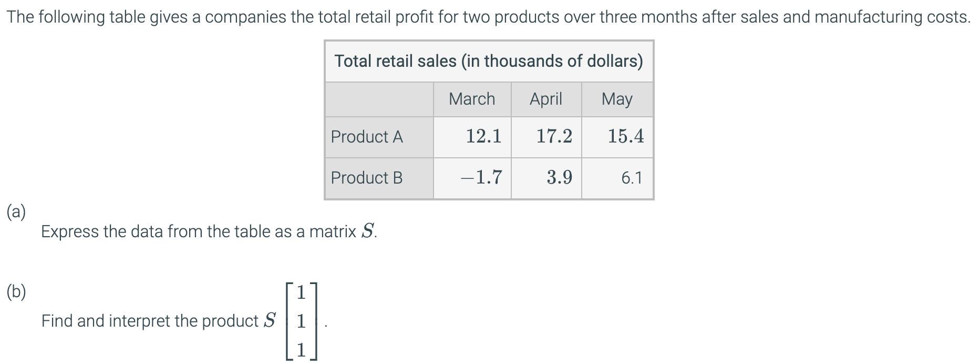The height and width of the screenshot is (364, 980).
Task: Click the 15.4 cell in May column
Action: click(x=625, y=136)
